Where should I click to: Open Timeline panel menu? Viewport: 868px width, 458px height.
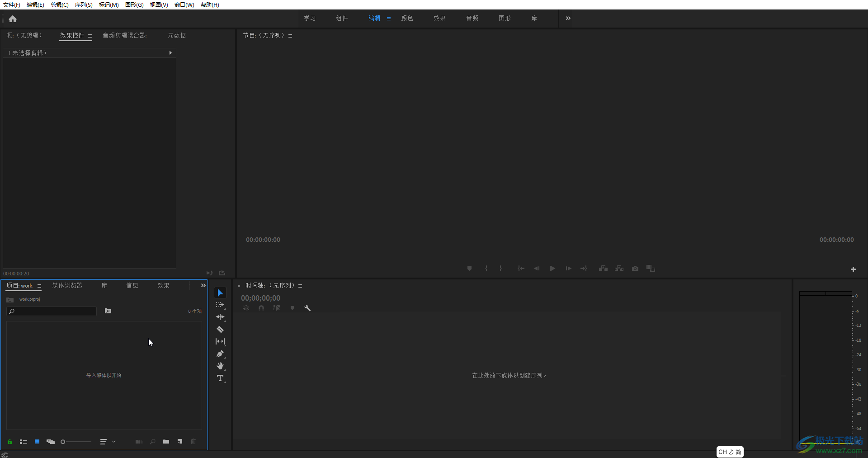point(300,286)
